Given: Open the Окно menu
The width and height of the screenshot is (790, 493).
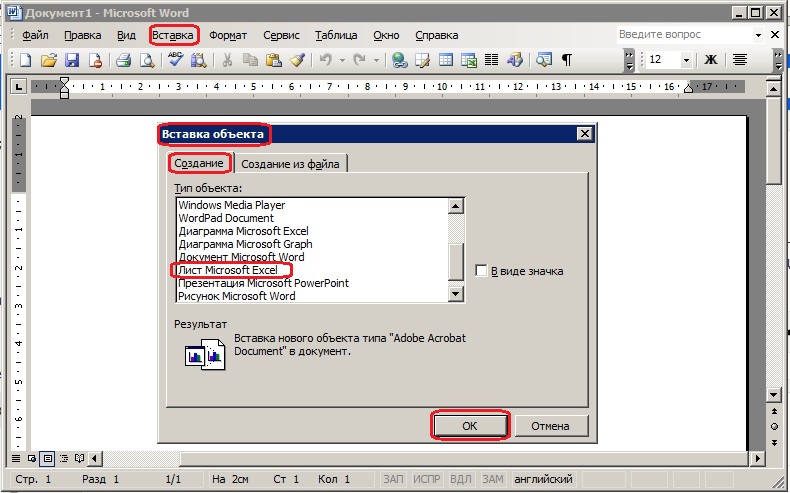Looking at the screenshot, I should point(386,35).
